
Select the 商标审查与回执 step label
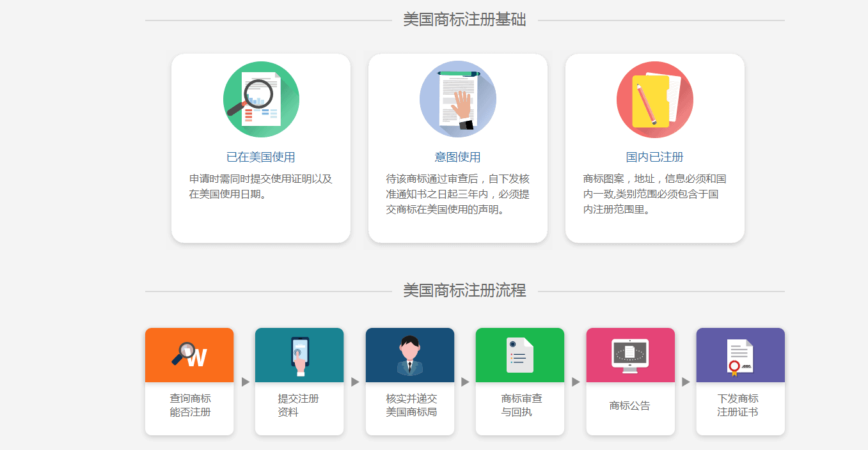(521, 405)
